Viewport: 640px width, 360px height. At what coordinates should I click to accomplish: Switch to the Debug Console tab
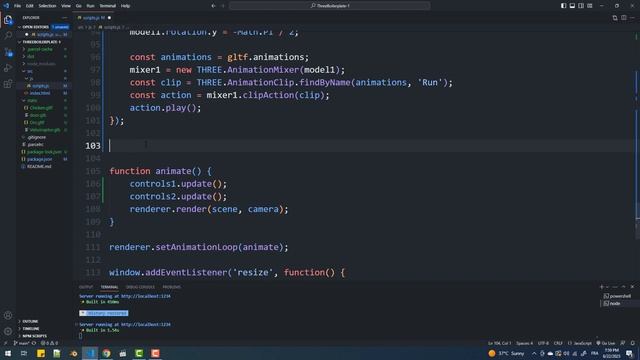(x=140, y=287)
